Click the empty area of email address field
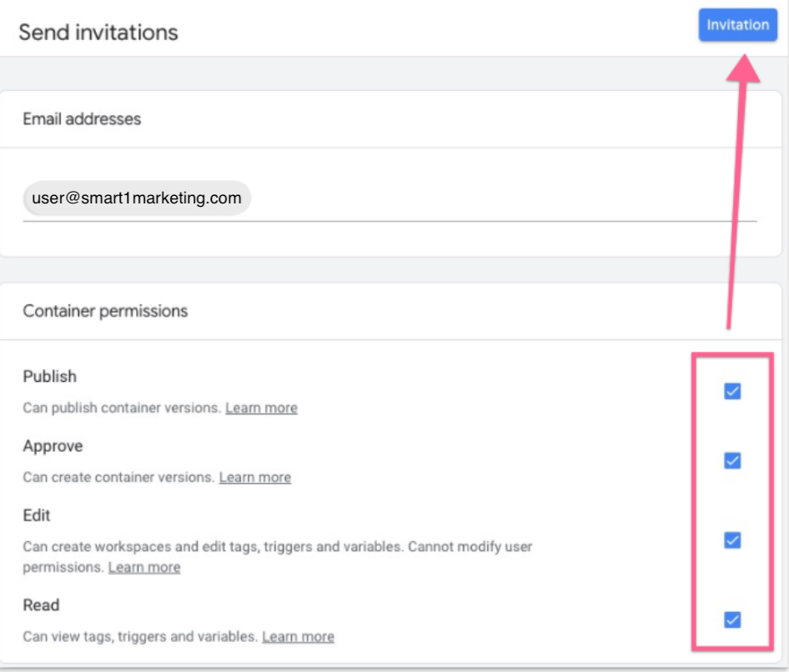The width and height of the screenshot is (789, 672). pos(500,200)
